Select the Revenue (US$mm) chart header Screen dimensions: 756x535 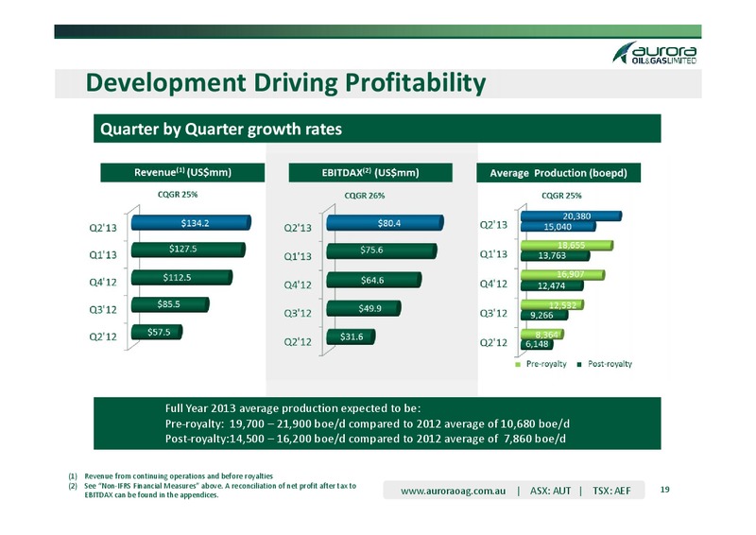pyautogui.click(x=182, y=173)
